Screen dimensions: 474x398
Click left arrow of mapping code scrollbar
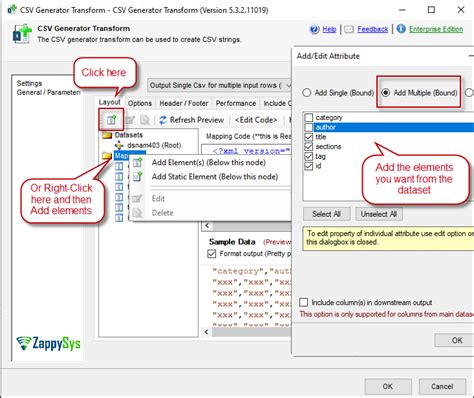pyautogui.click(x=207, y=226)
